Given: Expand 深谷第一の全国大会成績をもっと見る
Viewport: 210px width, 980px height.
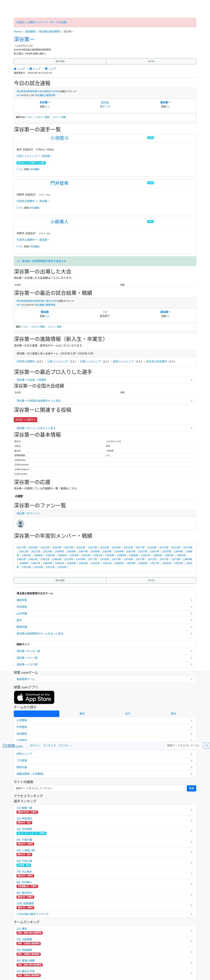Looking at the screenshot, I should coord(105,401).
